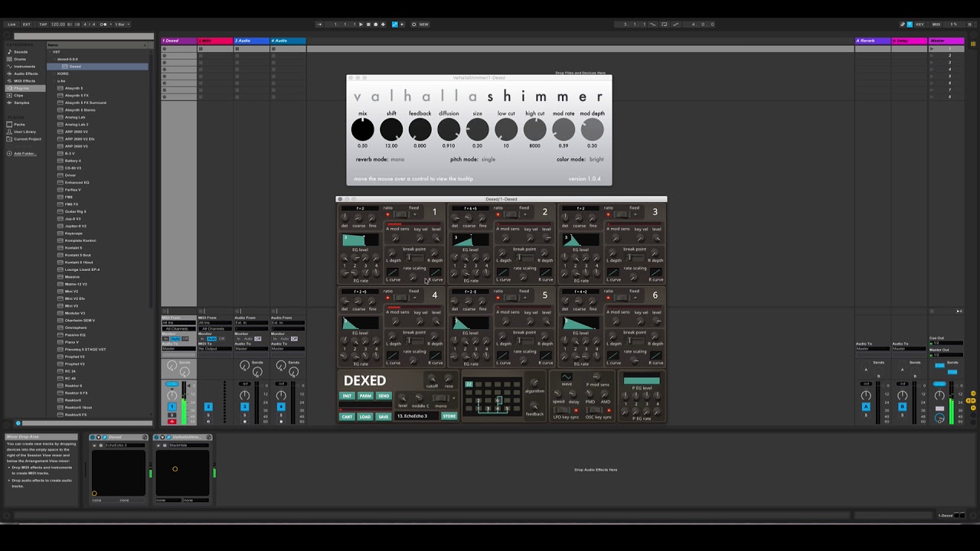Toggle Dexed operator 1 ratio/fixed switch
This screenshot has height=551, width=980.
[x=401, y=215]
